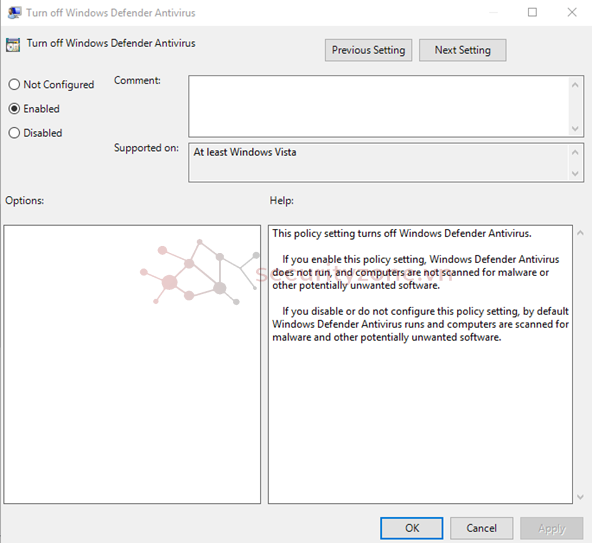This screenshot has height=543, width=592.
Task: Go to the Next Setting
Action: pos(462,50)
